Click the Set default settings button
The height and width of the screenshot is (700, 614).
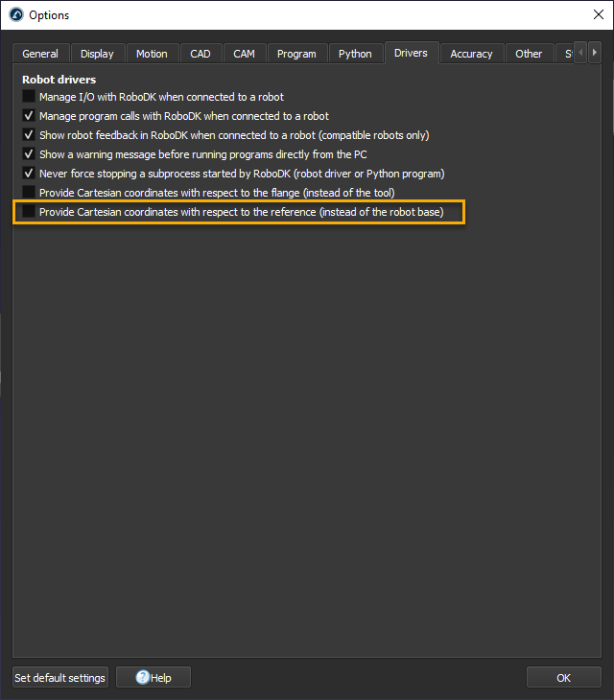click(x=59, y=677)
